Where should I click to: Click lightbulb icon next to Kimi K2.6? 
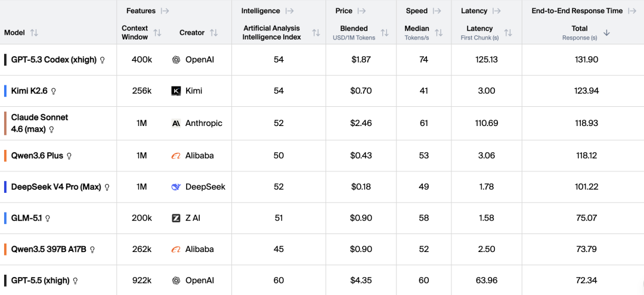click(x=53, y=91)
